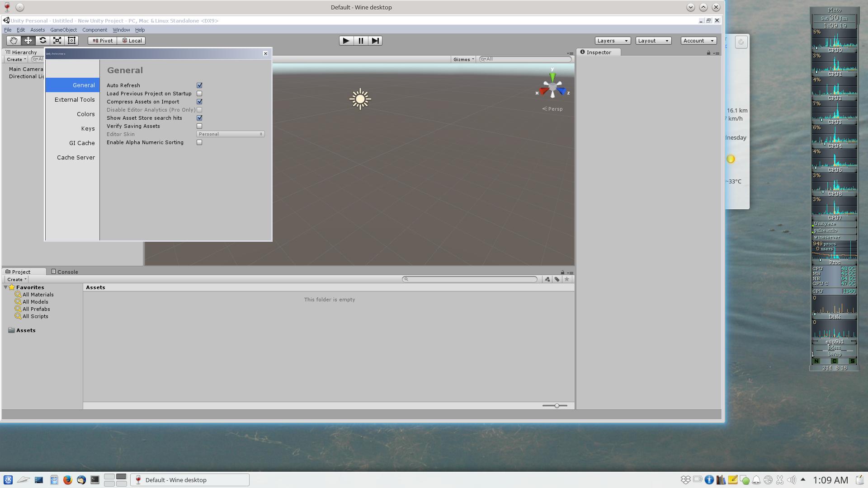Click Search by Label icon in Project
The height and width of the screenshot is (488, 868).
[557, 279]
